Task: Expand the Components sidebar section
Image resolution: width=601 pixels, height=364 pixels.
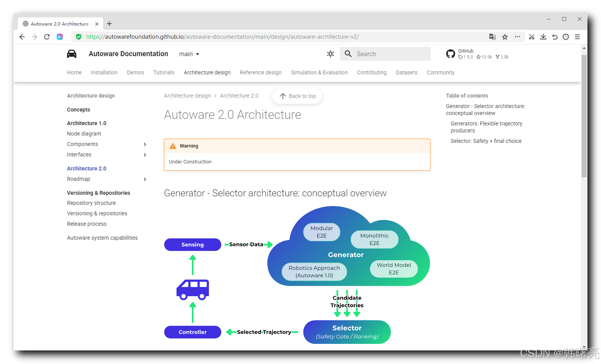Action: tap(145, 144)
